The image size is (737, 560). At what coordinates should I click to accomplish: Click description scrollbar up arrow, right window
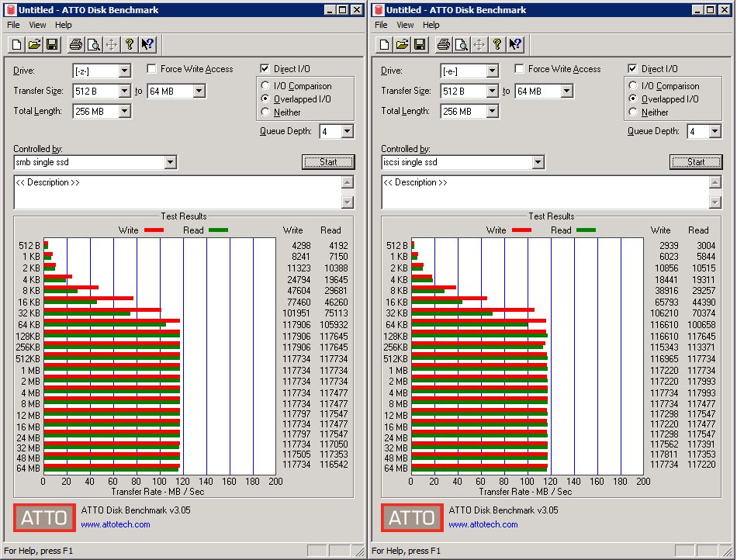[x=715, y=182]
